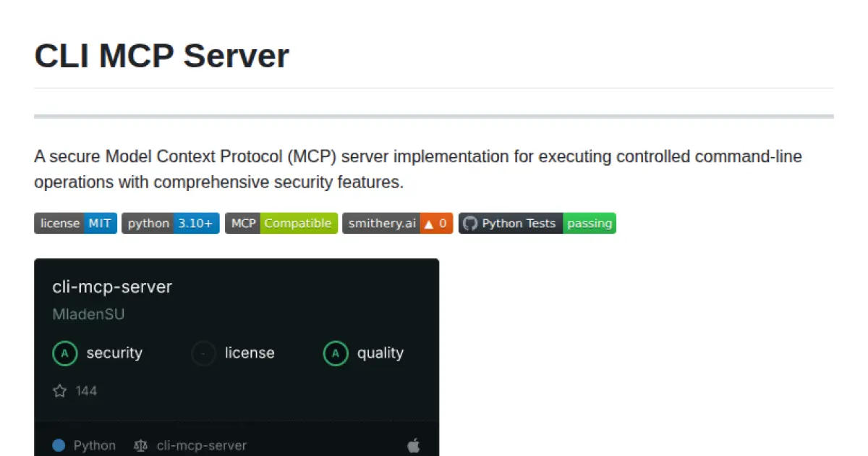This screenshot has height=456, width=868.
Task: Select the green security grade A circle
Action: pos(64,353)
